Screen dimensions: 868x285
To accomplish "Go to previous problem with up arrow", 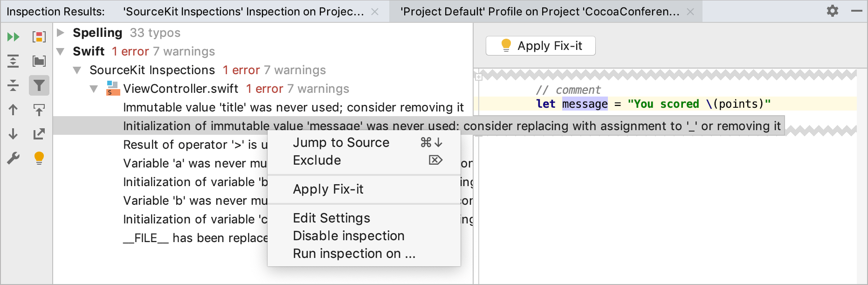I will pos(14,110).
